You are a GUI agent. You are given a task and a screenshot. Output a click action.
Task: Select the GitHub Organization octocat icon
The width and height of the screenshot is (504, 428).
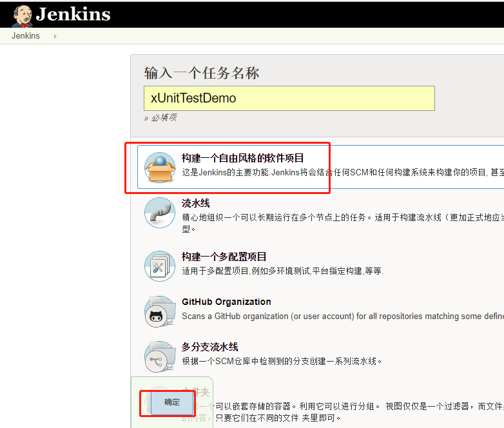tap(160, 311)
